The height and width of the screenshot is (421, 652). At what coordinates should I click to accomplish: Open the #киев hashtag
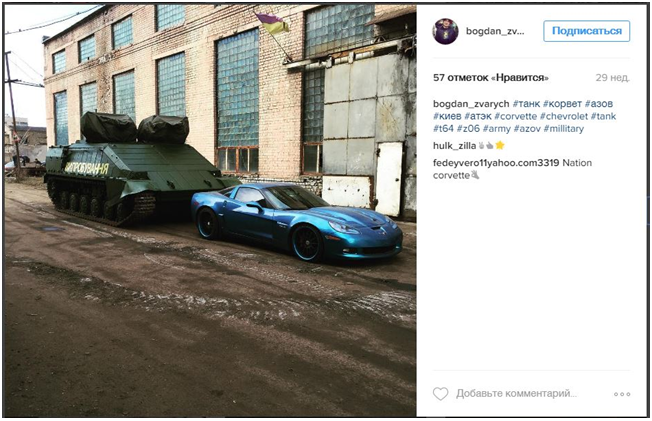pos(447,116)
